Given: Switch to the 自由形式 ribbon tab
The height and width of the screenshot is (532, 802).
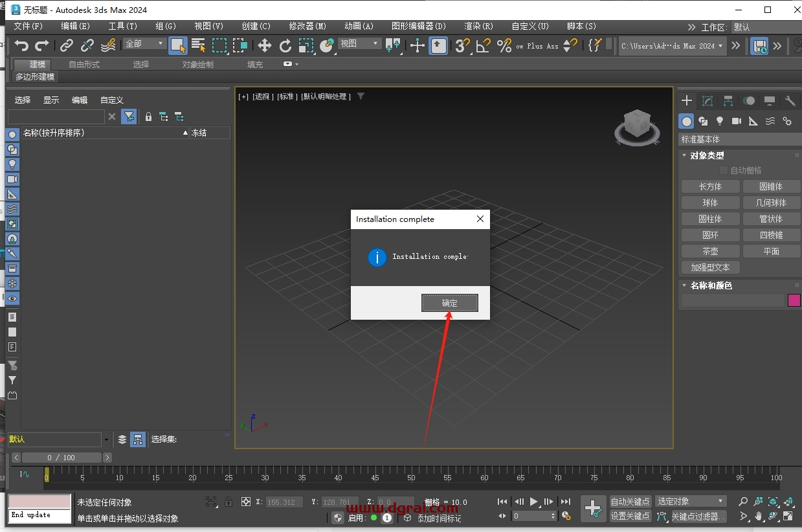Looking at the screenshot, I should click(84, 64).
